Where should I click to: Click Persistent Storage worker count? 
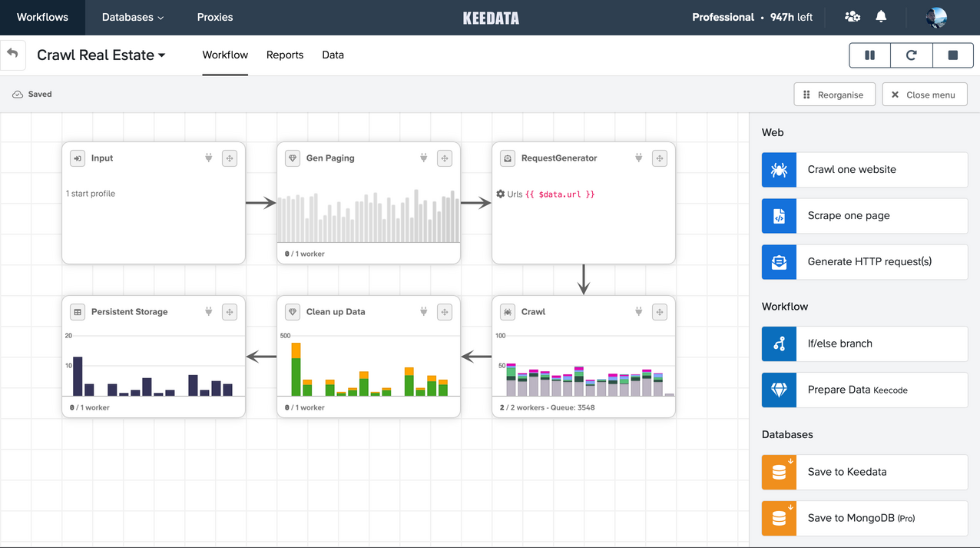pos(90,407)
